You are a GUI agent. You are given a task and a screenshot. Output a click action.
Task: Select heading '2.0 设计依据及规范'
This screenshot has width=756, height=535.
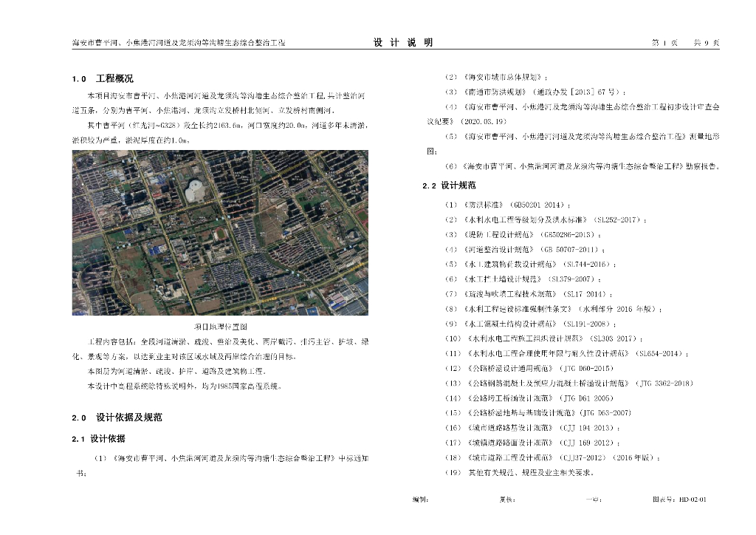(x=117, y=418)
